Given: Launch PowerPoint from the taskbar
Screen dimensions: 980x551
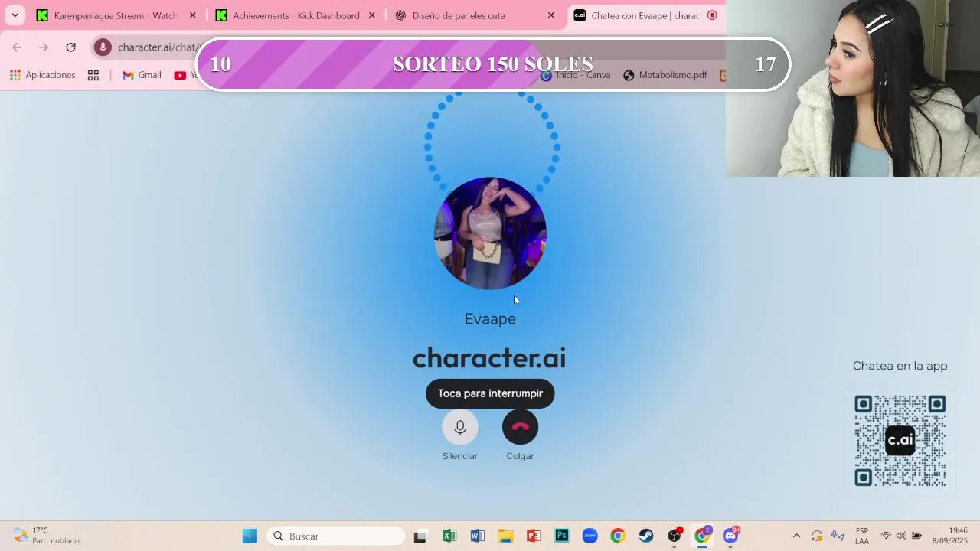Looking at the screenshot, I should [x=534, y=536].
